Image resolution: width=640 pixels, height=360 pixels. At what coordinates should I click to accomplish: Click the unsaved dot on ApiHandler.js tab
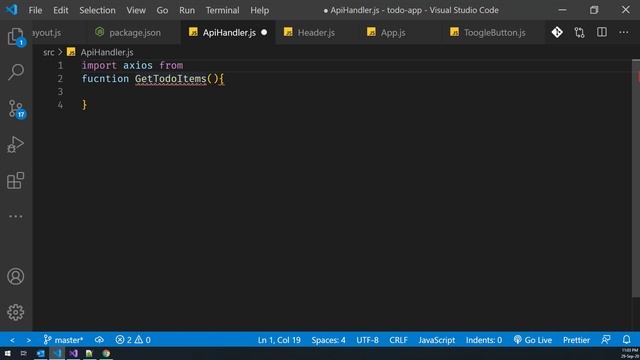point(264,32)
